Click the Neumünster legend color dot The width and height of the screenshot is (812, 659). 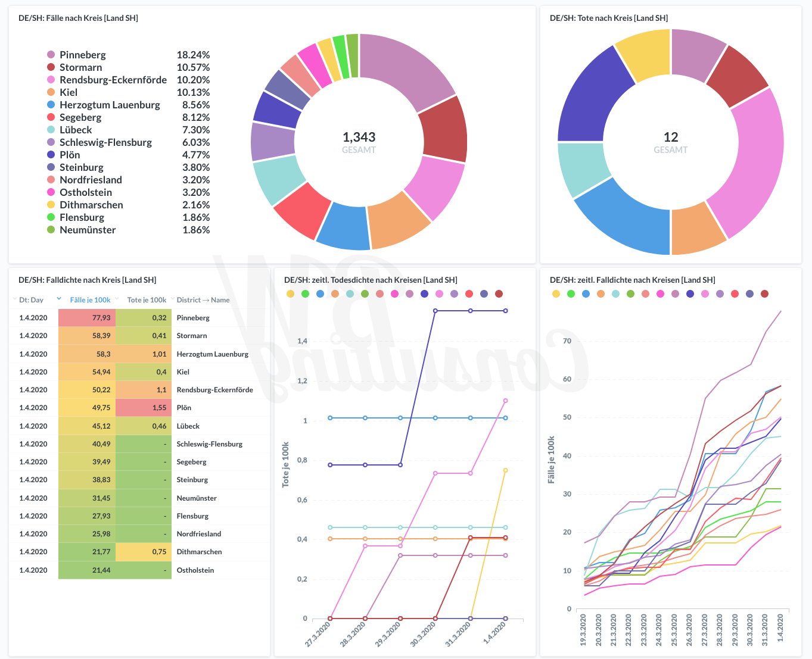point(51,230)
